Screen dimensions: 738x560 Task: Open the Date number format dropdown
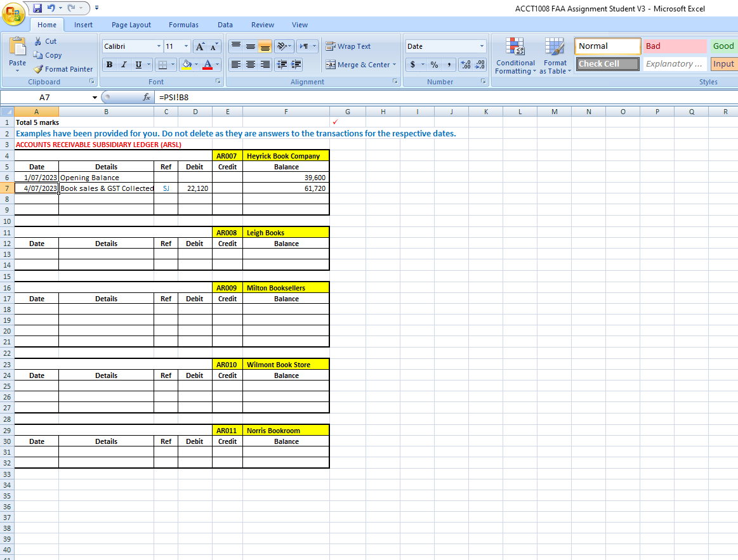click(481, 46)
